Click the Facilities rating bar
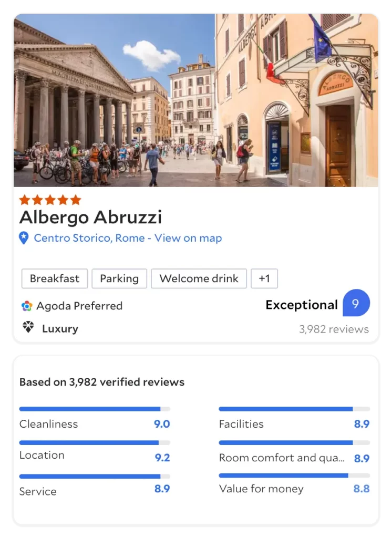The height and width of the screenshot is (538, 392). pyautogui.click(x=294, y=409)
